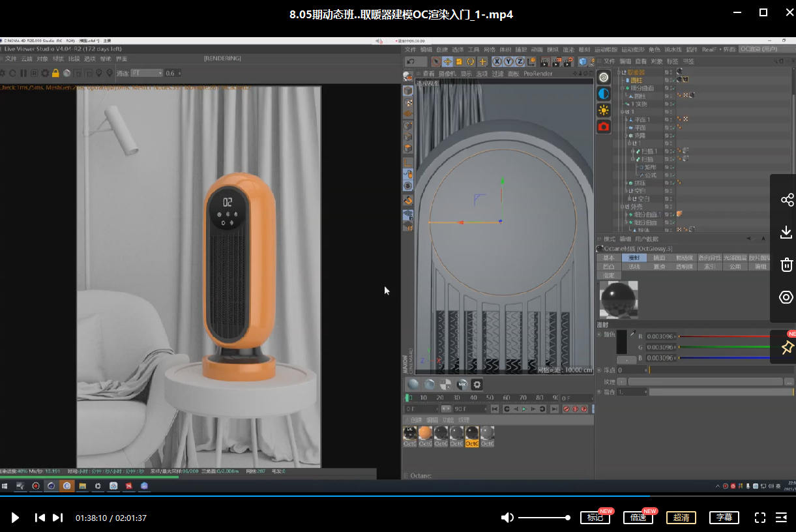Viewport: 796px width, 532px height.
Task: Click the orange lock icon in Live Viewer
Action: coord(55,73)
